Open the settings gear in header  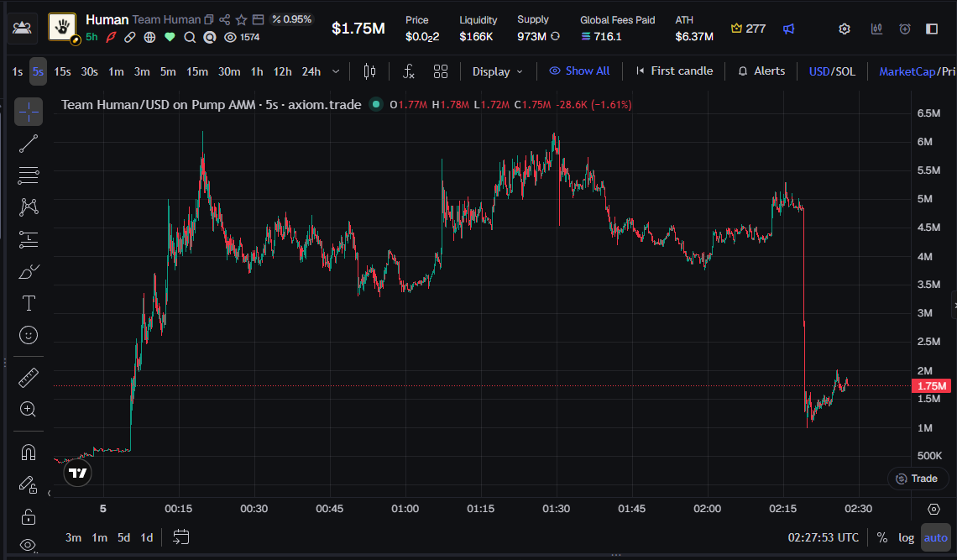[x=845, y=29]
